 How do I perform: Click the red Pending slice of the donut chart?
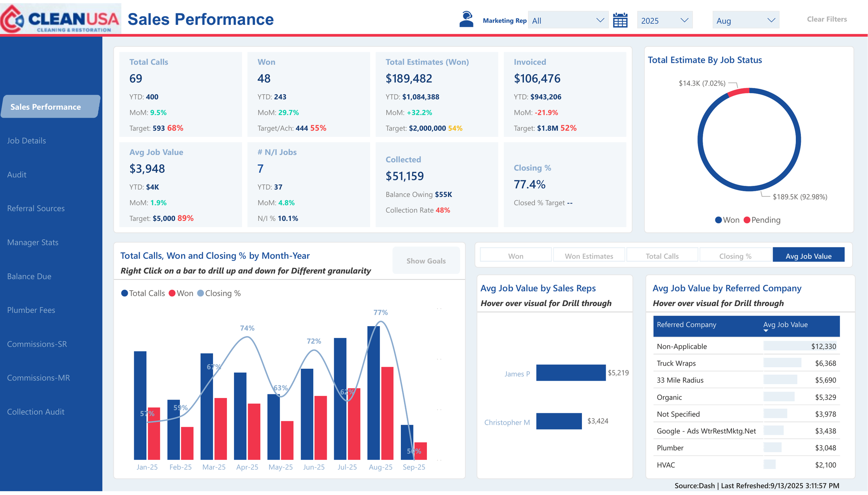(x=739, y=92)
